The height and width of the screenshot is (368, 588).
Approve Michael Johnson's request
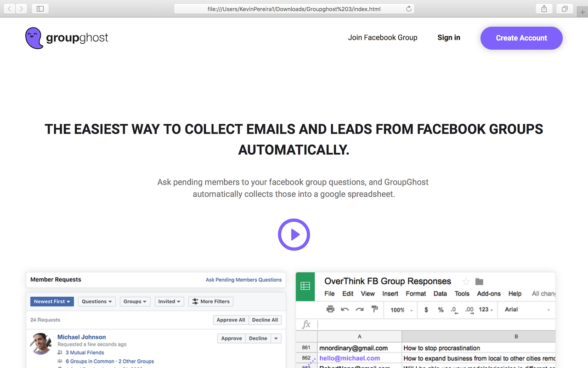(232, 339)
